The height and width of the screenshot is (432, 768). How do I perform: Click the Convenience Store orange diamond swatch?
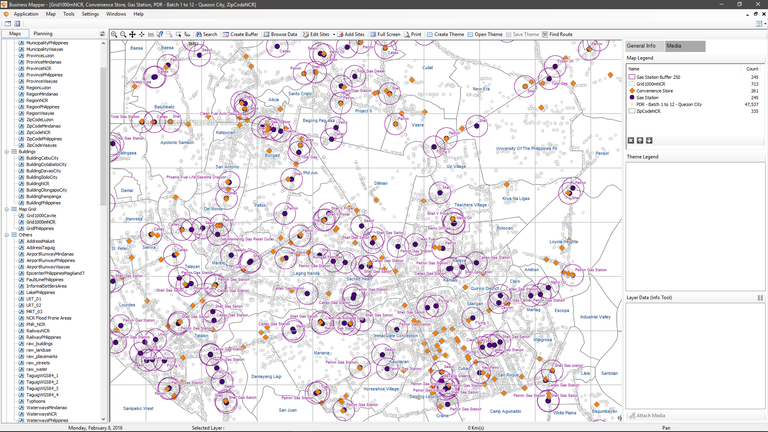click(632, 91)
